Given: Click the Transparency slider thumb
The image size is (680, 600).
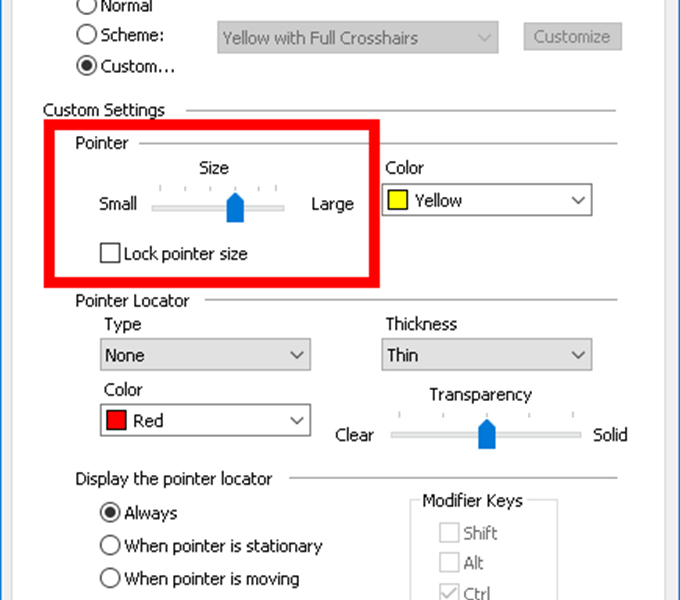Looking at the screenshot, I should click(487, 434).
